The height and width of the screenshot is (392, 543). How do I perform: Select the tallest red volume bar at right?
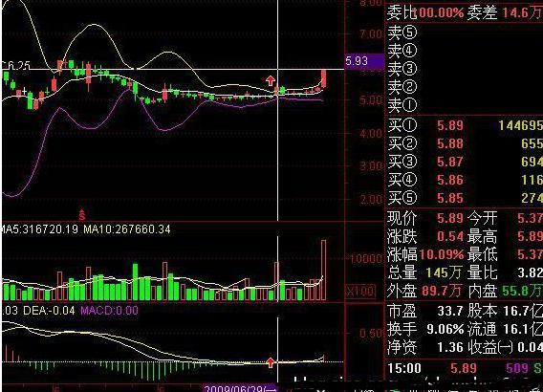click(x=323, y=271)
